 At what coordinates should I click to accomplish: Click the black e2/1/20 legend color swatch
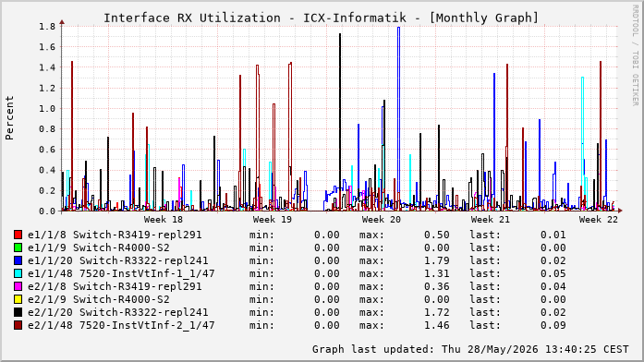18,312
